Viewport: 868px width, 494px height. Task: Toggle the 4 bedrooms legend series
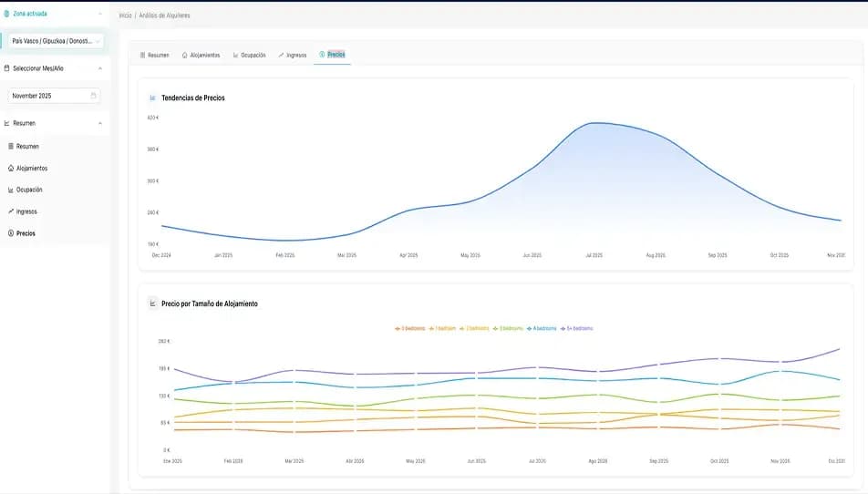[x=542, y=328]
